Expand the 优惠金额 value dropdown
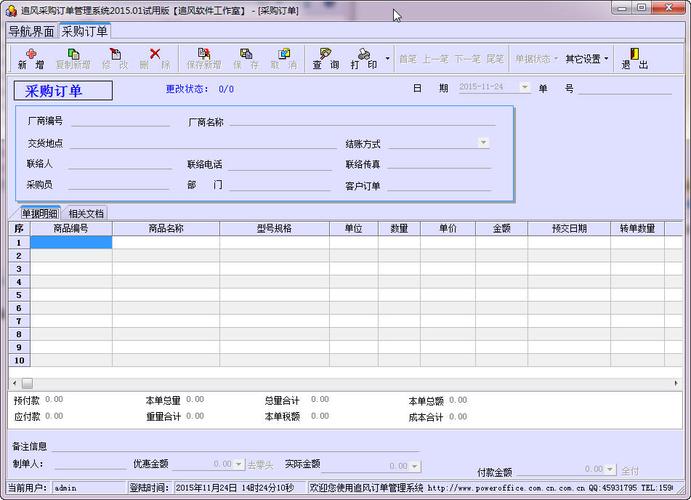This screenshot has width=691, height=500. coord(238,464)
